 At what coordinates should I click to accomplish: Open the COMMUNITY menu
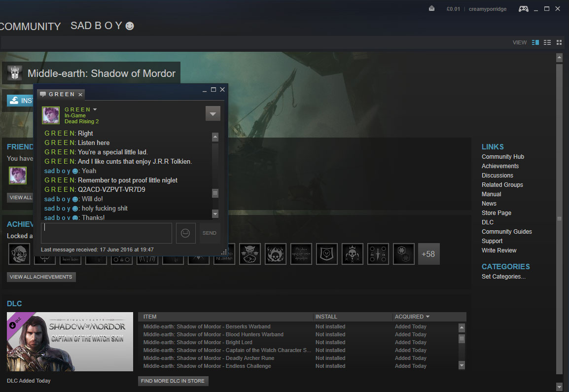30,27
